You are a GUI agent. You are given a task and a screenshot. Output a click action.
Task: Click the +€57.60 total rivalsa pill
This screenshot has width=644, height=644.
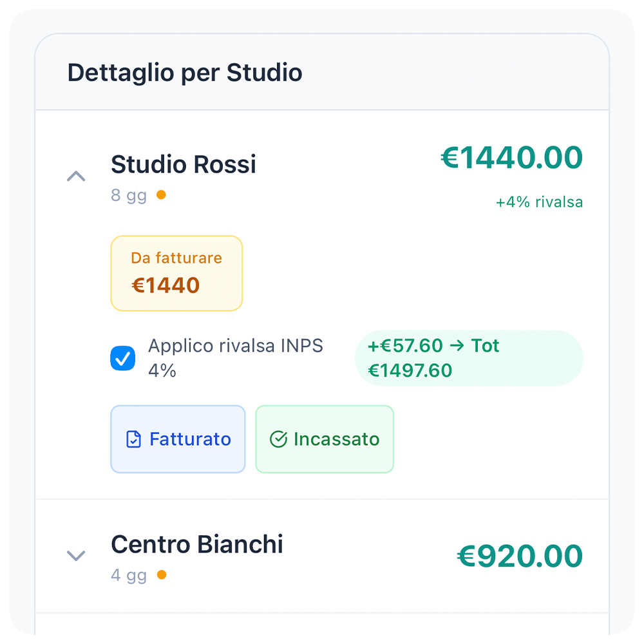pos(469,358)
